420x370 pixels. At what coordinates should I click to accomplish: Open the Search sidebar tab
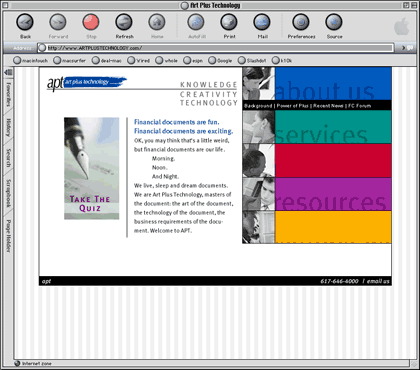[x=9, y=158]
